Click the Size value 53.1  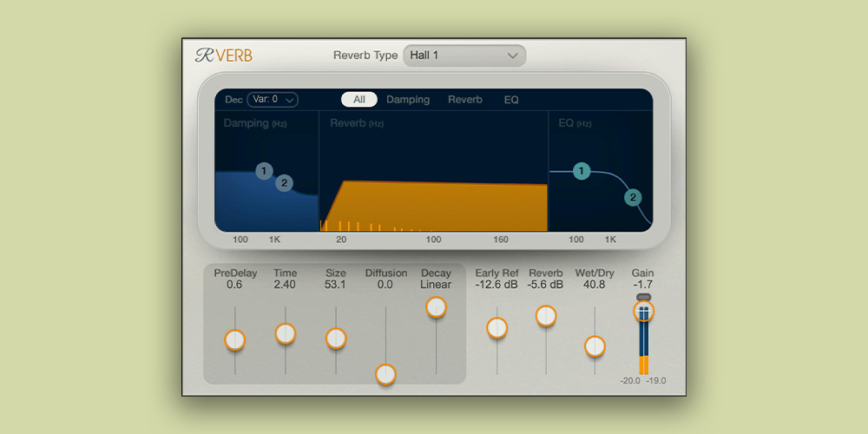335,285
